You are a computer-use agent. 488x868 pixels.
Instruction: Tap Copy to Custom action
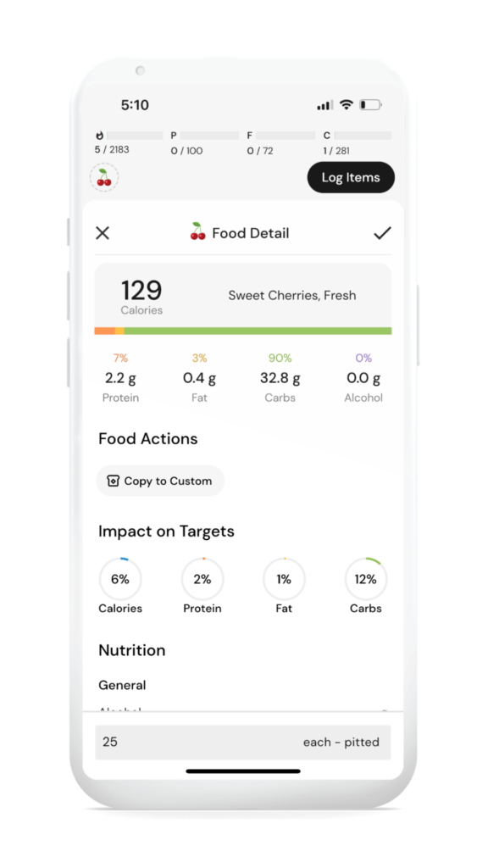click(159, 481)
